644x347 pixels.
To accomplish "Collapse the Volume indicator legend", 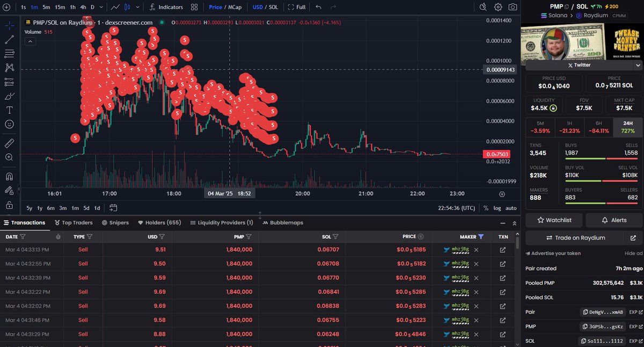I will [x=31, y=41].
